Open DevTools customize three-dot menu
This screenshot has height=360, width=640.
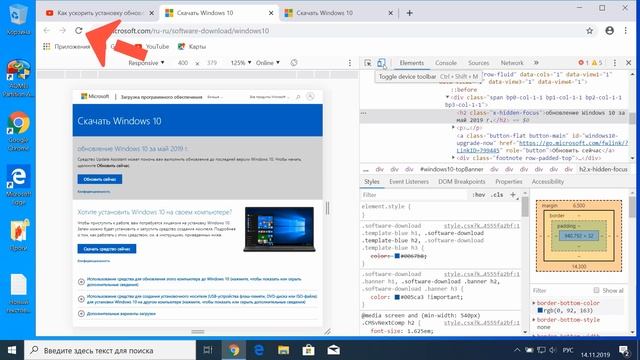pyautogui.click(x=615, y=63)
